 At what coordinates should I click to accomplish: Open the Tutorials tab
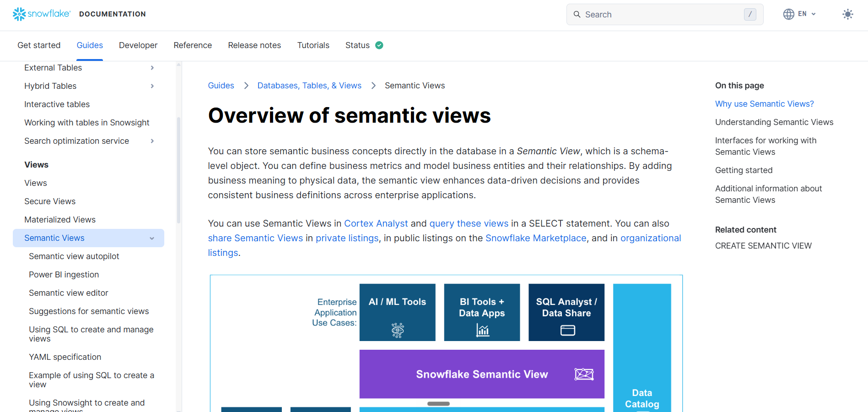pos(313,45)
